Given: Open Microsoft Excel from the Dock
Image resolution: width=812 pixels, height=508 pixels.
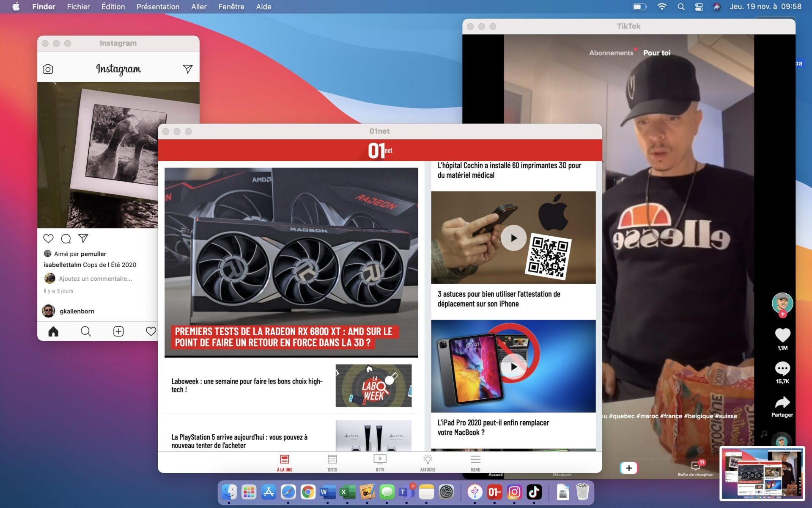Looking at the screenshot, I should 347,492.
